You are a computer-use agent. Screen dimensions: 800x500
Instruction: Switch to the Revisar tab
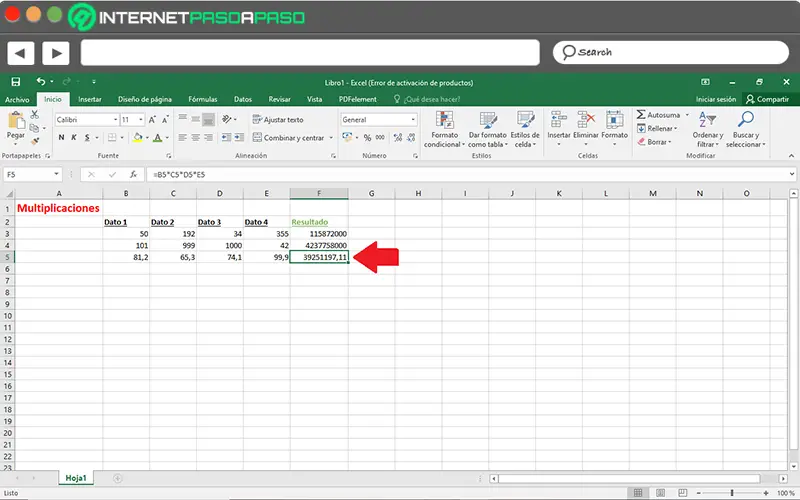280,99
